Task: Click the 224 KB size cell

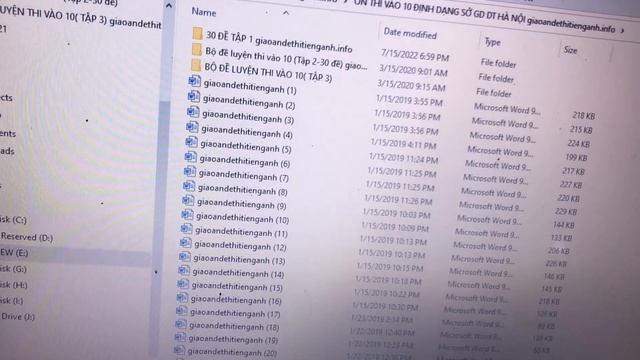Action: point(578,144)
